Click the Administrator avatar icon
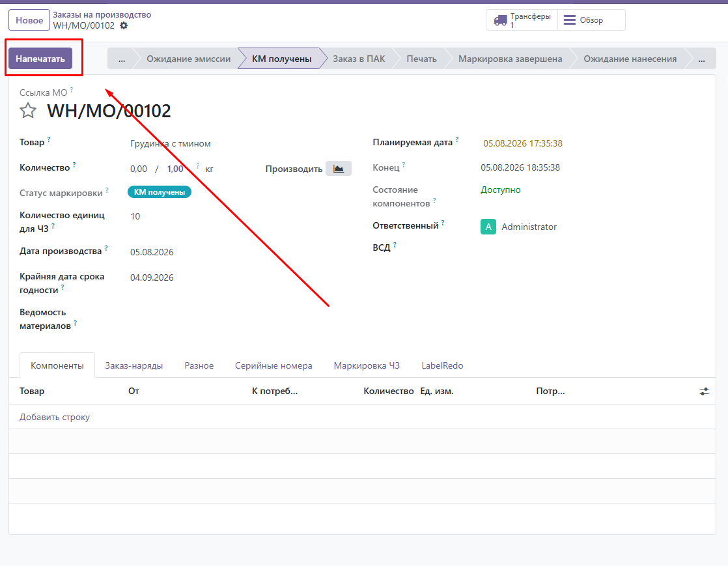 pyautogui.click(x=488, y=227)
